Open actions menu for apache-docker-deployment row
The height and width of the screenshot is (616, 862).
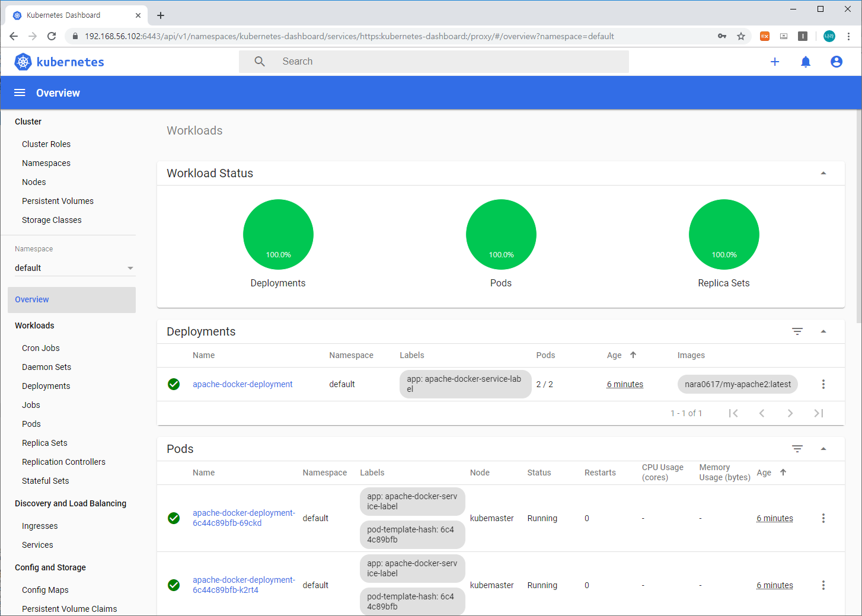[x=823, y=384]
